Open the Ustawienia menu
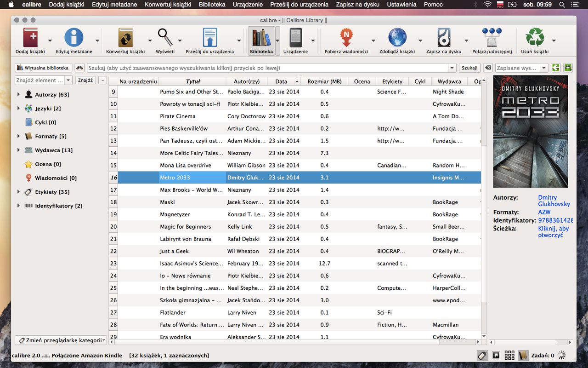 [401, 5]
